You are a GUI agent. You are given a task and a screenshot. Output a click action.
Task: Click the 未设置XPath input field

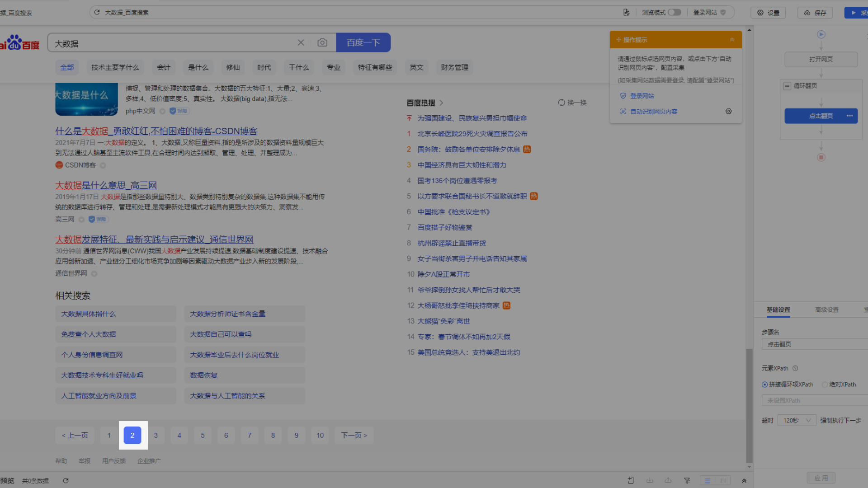click(x=815, y=400)
